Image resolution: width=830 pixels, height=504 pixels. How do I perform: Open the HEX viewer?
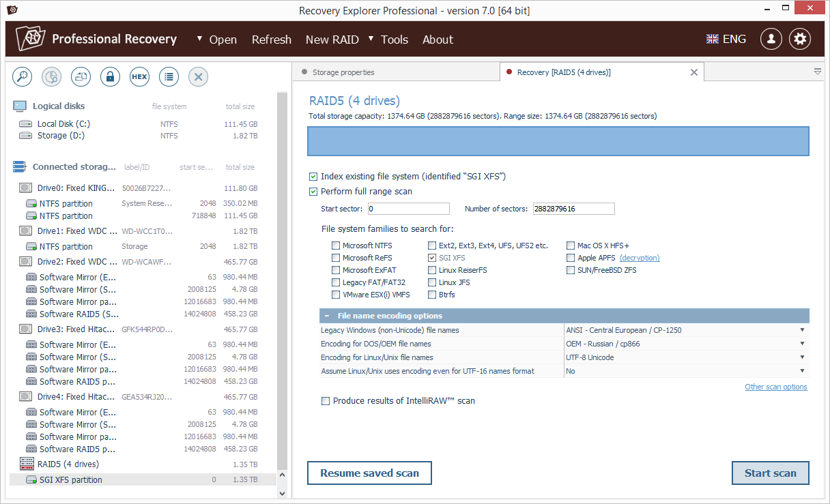click(139, 76)
